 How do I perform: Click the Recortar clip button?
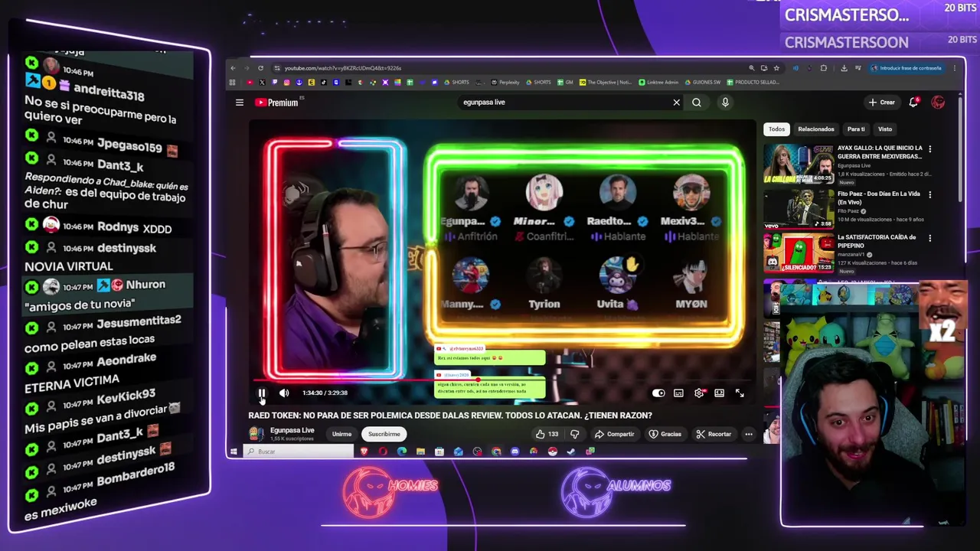click(714, 434)
